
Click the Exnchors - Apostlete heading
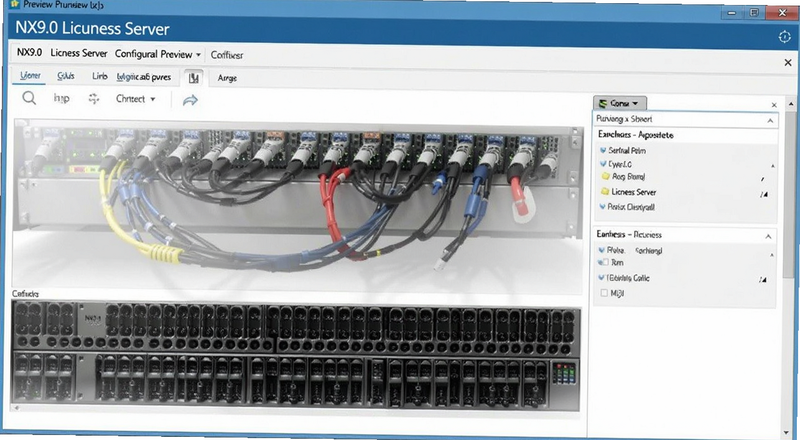[636, 135]
